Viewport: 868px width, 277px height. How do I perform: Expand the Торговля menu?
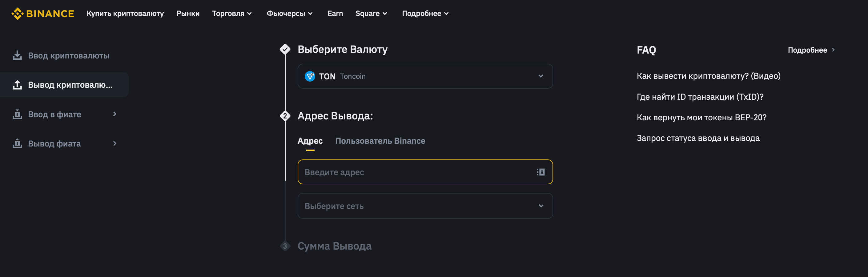coord(232,14)
